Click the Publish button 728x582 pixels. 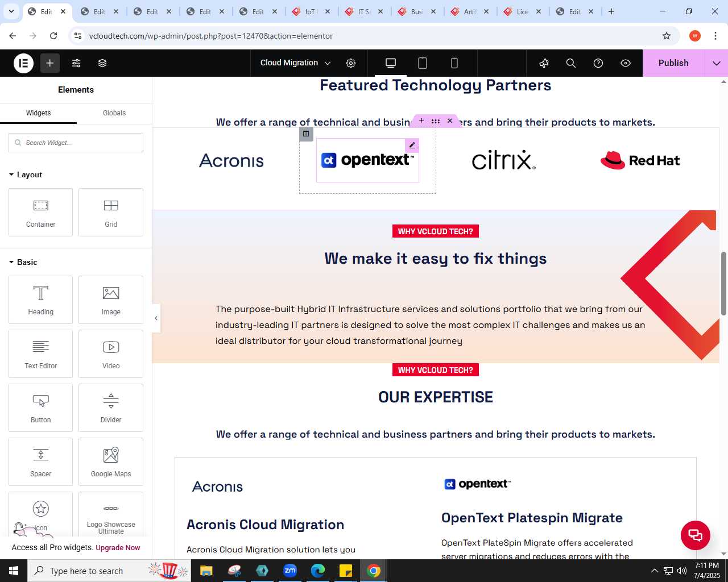673,63
